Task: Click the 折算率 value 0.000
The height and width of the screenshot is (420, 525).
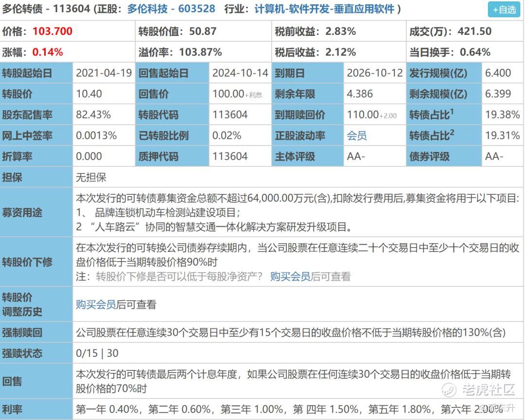Action: [x=89, y=156]
